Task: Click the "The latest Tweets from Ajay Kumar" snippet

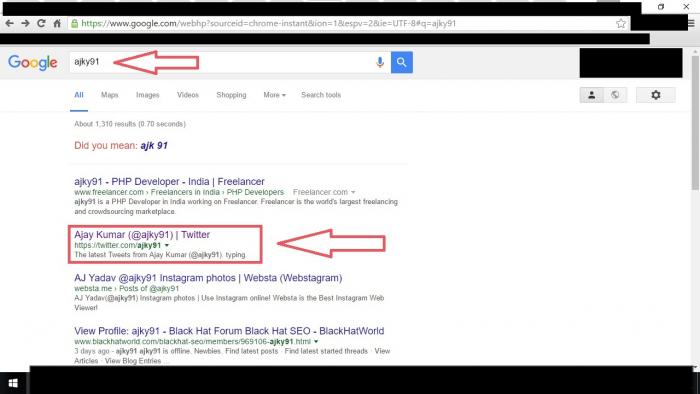Action: [x=160, y=255]
